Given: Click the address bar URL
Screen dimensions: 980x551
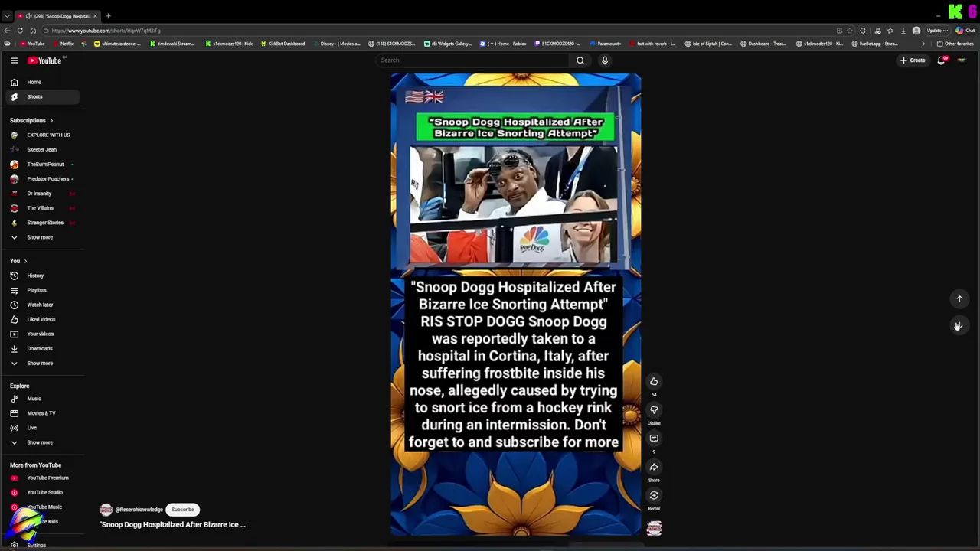Looking at the screenshot, I should 106,31.
